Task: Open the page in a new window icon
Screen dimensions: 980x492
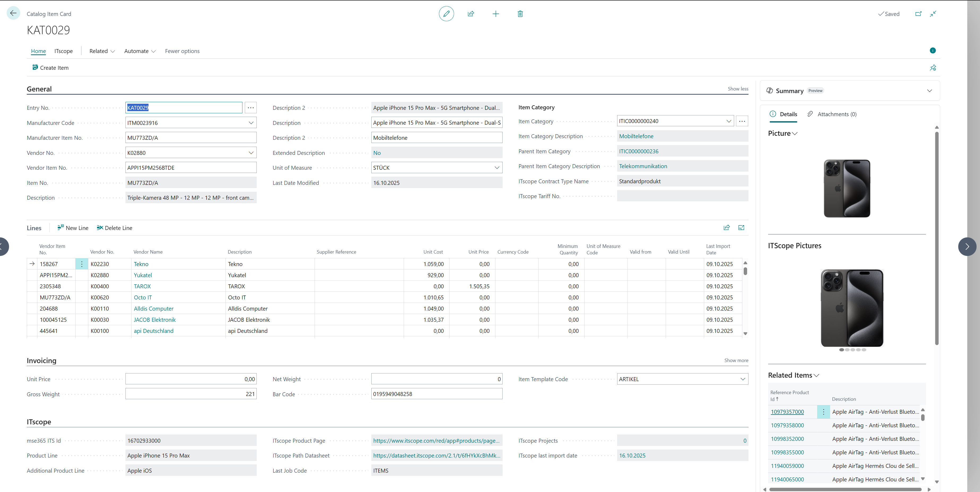Action: tap(918, 14)
